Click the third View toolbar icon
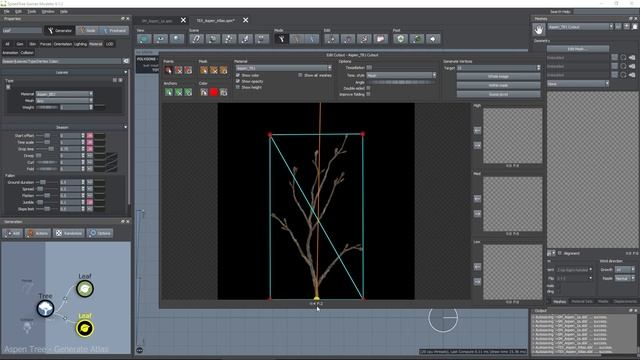Image resolution: width=640 pixels, height=360 pixels. (176, 39)
